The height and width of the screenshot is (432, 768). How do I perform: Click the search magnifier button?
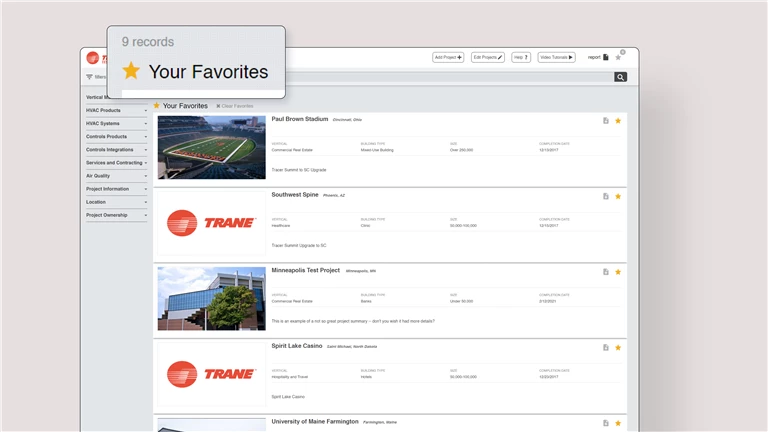tap(620, 77)
